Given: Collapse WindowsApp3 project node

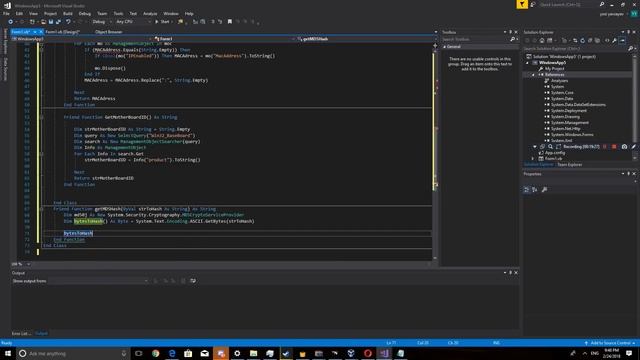Looking at the screenshot, I should click(527, 63).
